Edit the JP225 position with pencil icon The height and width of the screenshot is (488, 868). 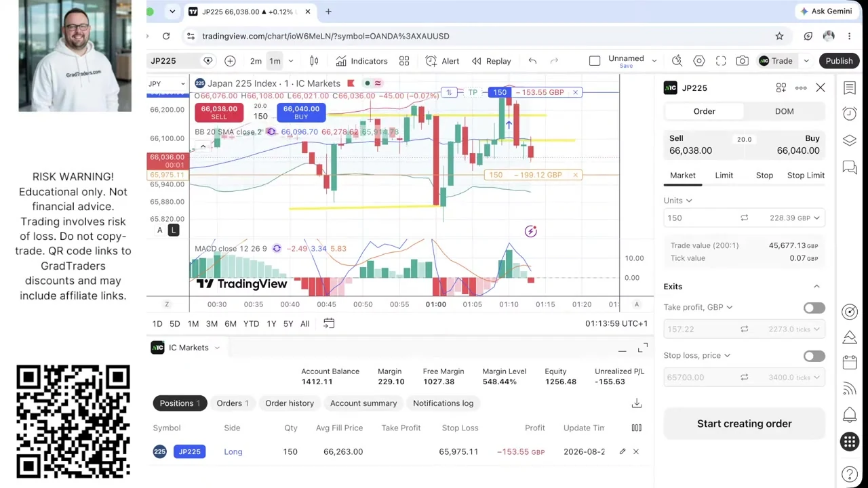622,451
